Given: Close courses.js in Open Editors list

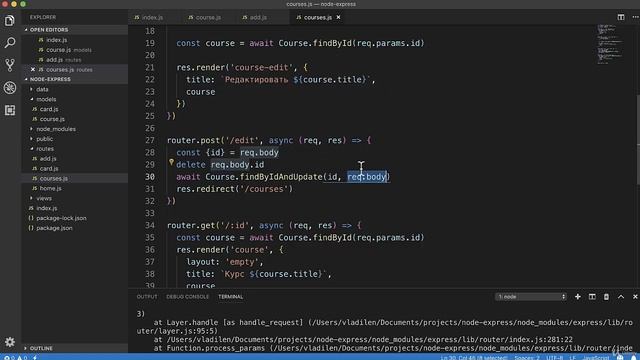Looking at the screenshot, I should click(33, 69).
